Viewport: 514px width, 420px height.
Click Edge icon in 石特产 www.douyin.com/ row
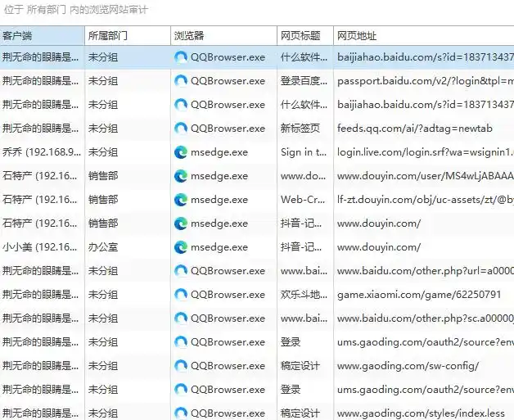coord(181,224)
